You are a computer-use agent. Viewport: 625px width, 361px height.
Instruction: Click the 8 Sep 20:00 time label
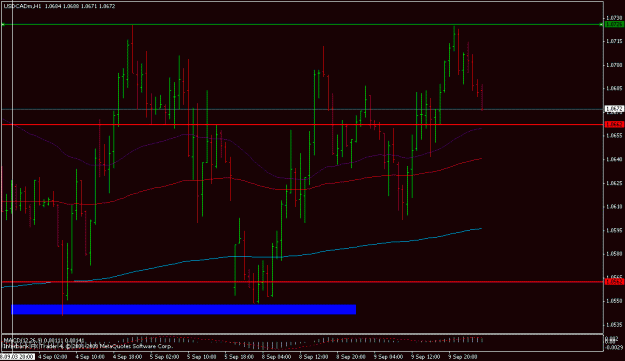pyautogui.click(x=351, y=357)
